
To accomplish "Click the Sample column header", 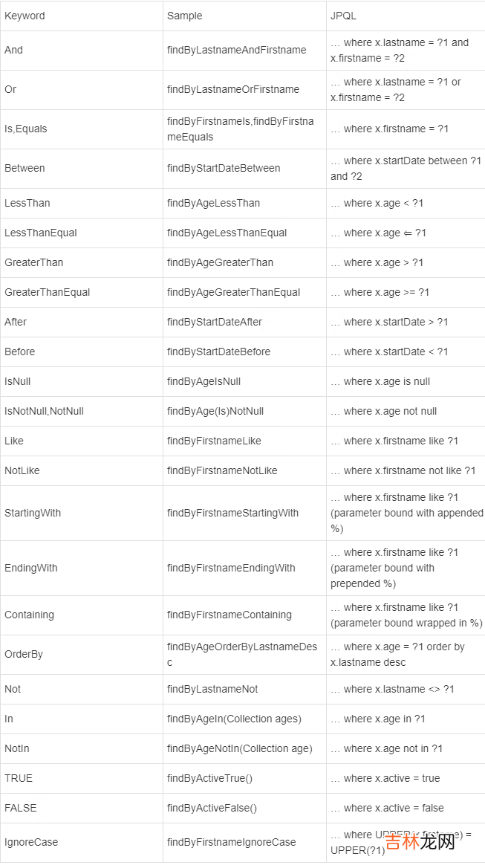I will (184, 16).
